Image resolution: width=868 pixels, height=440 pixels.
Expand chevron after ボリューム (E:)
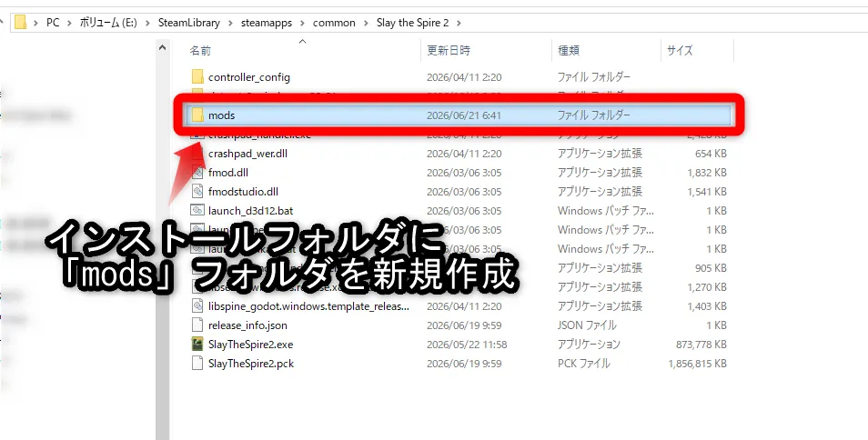coord(147,23)
